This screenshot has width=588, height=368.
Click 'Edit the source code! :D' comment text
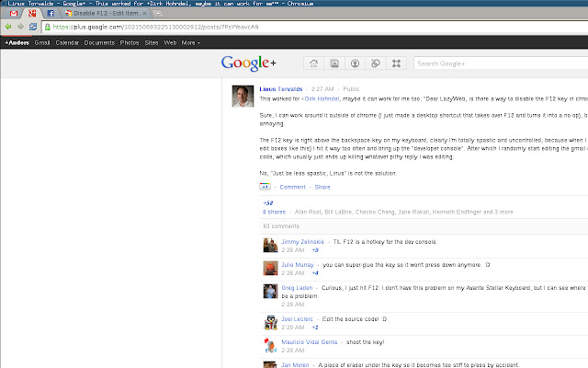[355, 319]
